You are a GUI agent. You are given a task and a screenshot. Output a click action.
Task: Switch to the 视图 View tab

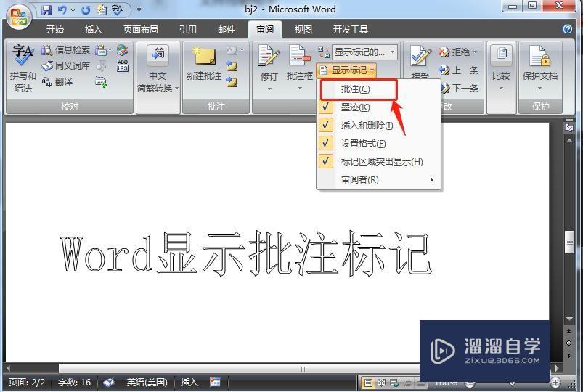tap(303, 29)
